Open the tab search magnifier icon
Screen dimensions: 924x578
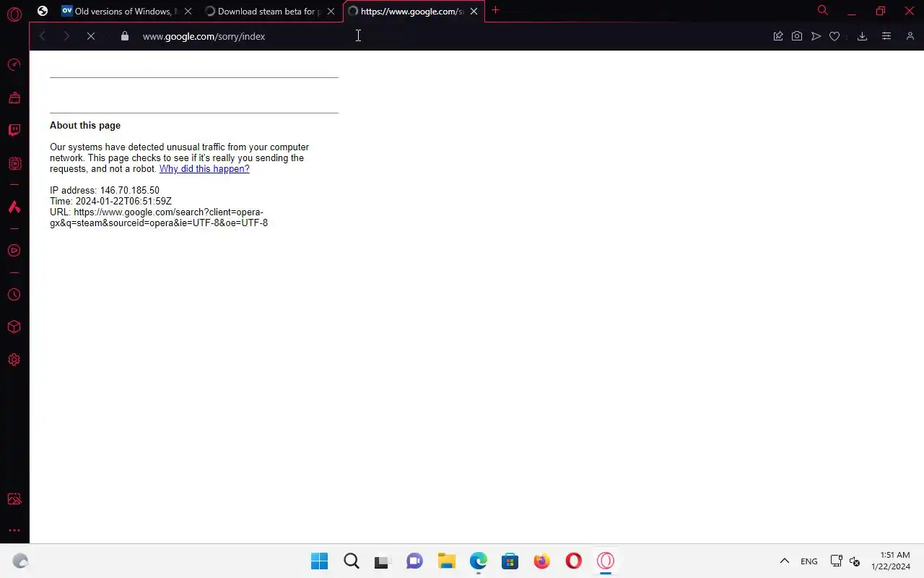822,10
